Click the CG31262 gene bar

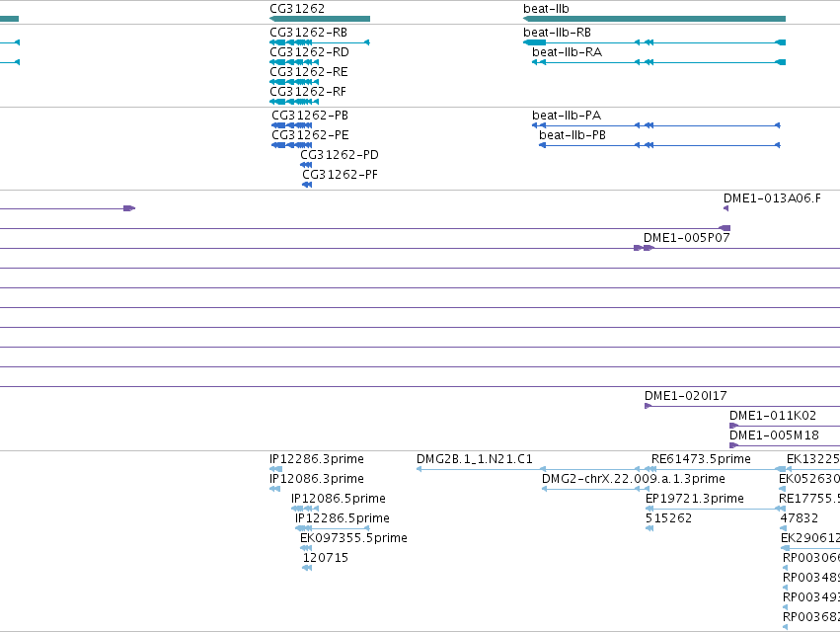pos(320,19)
